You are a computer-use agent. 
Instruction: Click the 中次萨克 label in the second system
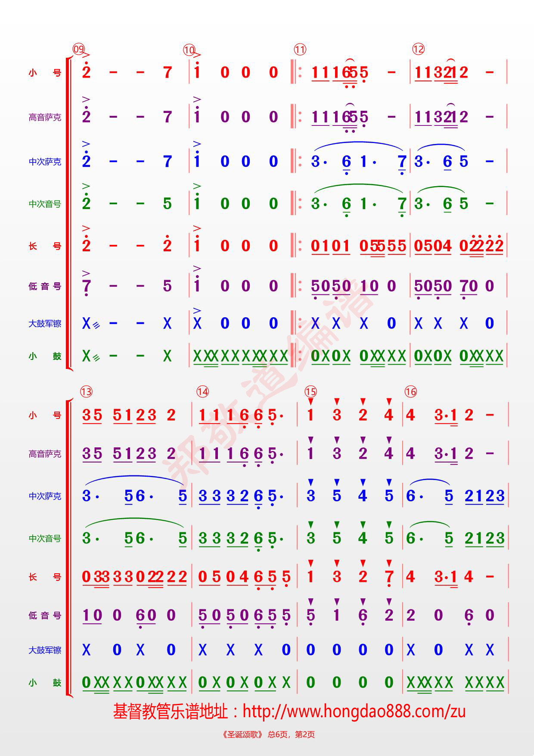click(45, 496)
